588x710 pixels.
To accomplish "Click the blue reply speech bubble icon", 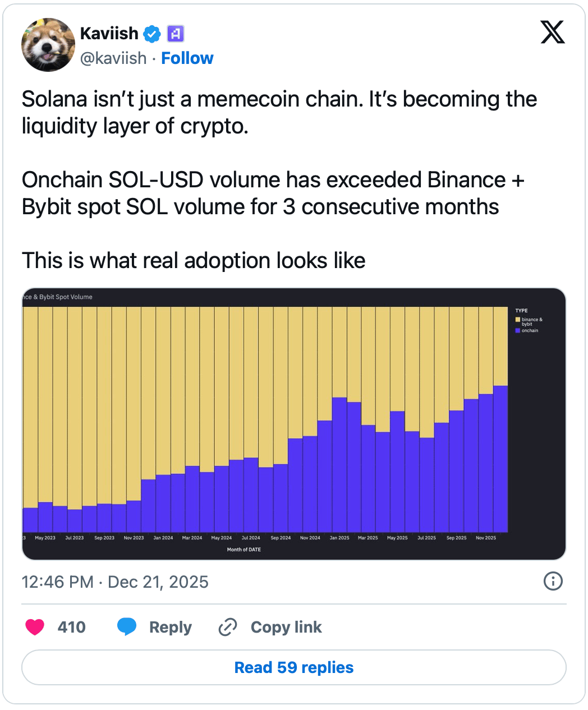I will click(x=127, y=626).
